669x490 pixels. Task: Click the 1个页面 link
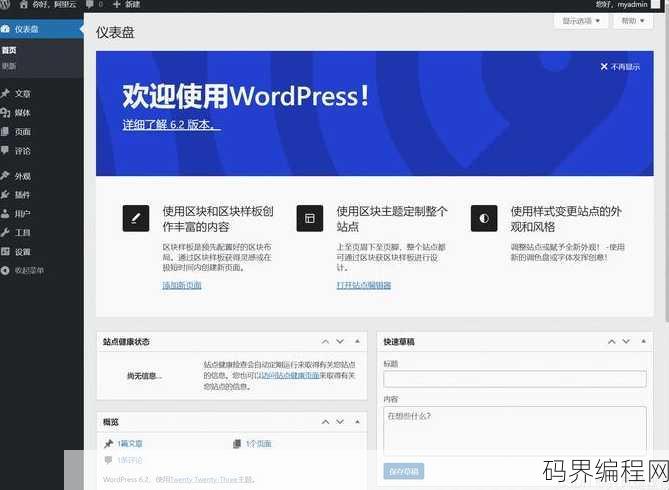click(x=259, y=444)
